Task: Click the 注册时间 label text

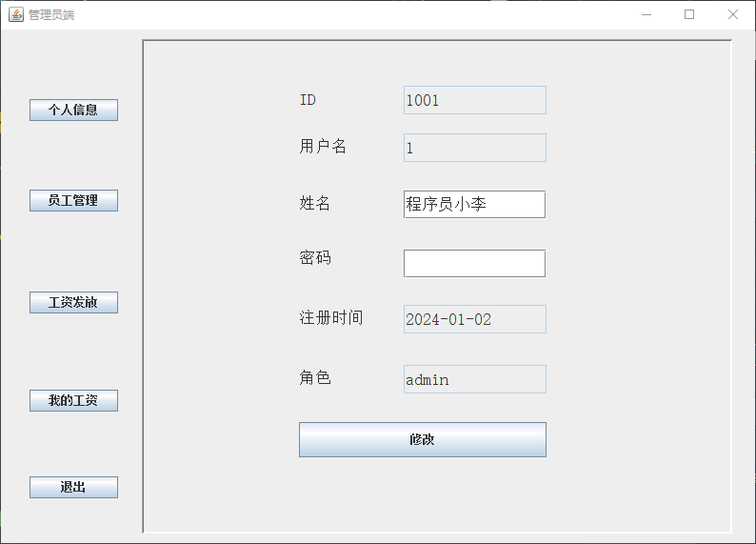Action: pos(330,318)
